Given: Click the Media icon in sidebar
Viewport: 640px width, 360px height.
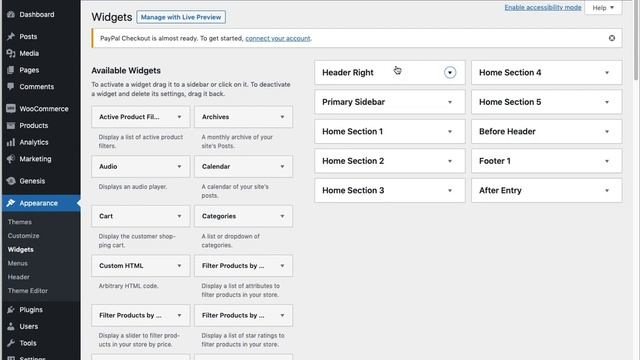Looking at the screenshot, I should [11, 53].
